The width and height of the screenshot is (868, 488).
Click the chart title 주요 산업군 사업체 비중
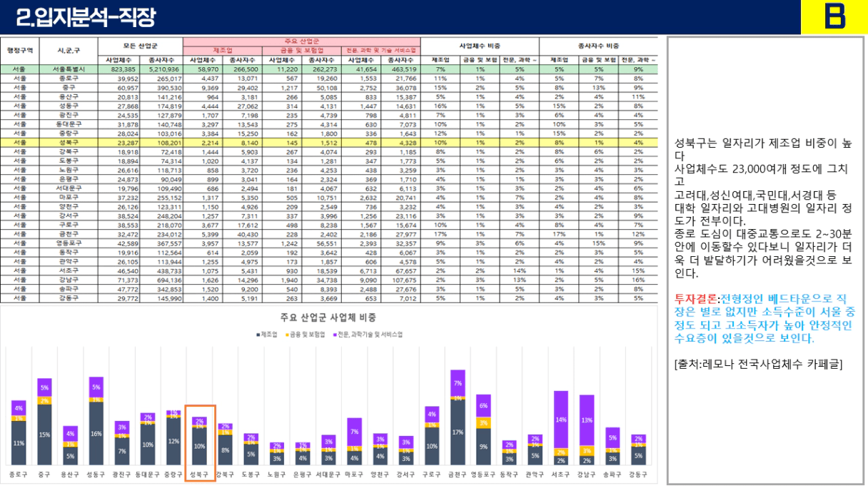pyautogui.click(x=329, y=317)
